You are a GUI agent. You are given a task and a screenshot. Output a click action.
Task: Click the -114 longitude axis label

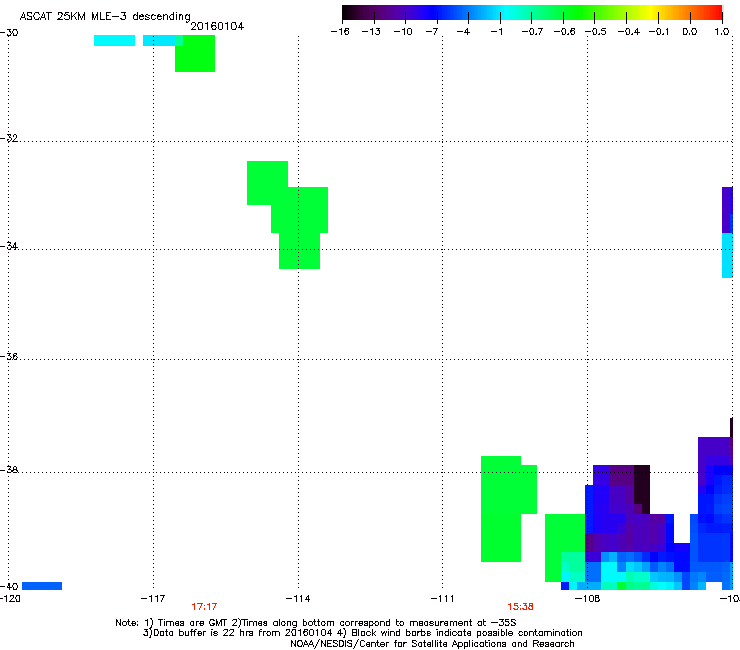298,599
